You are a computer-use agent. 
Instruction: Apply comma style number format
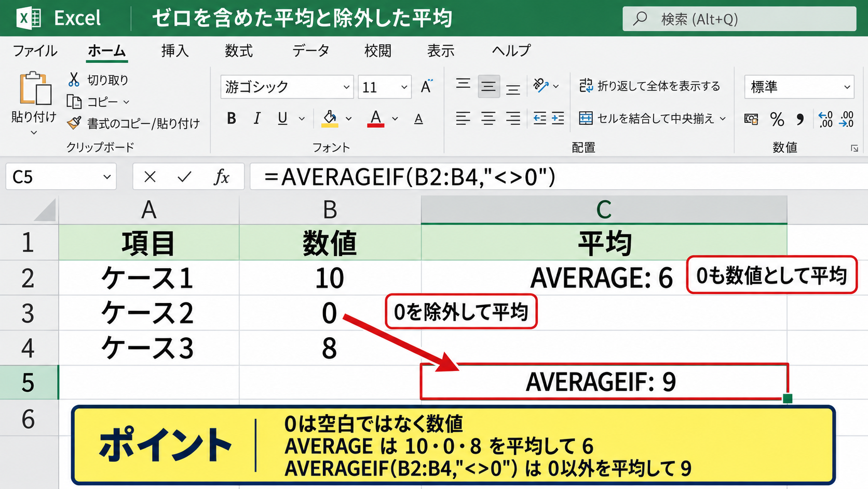[x=800, y=119]
